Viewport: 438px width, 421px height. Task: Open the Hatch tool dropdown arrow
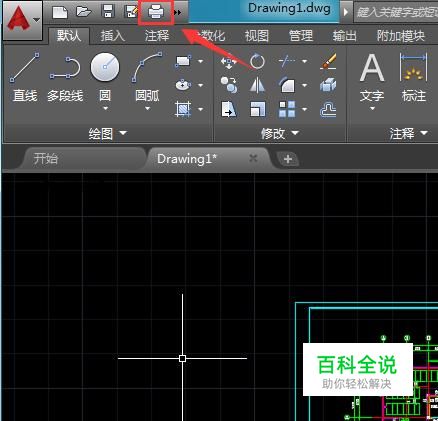click(200, 109)
